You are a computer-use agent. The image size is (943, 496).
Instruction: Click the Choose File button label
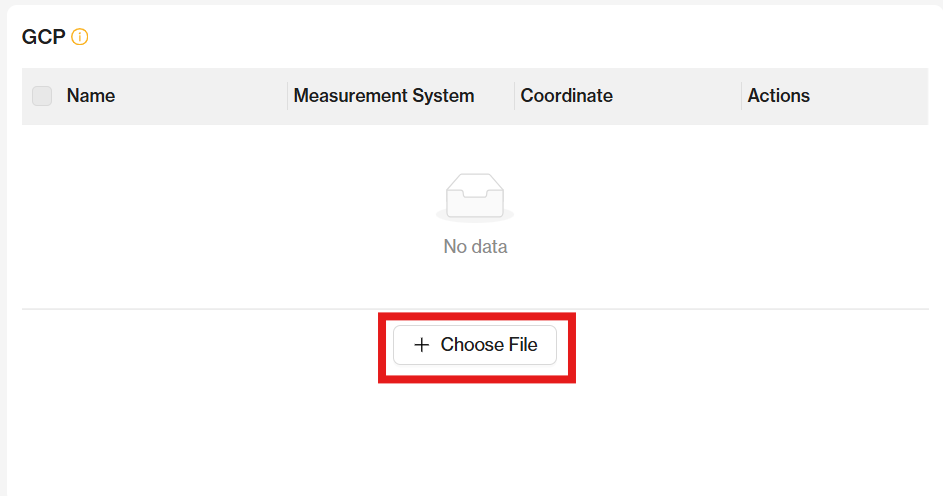[x=489, y=344]
